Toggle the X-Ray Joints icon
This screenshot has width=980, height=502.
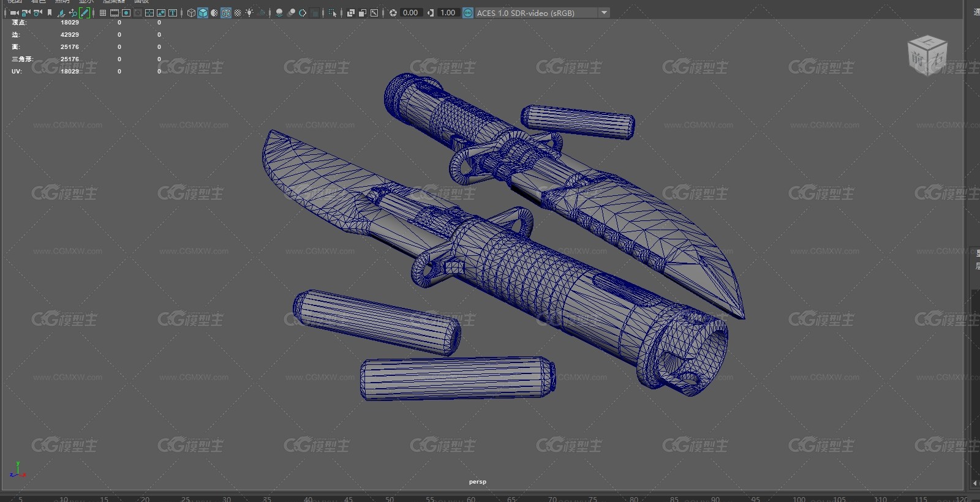374,13
